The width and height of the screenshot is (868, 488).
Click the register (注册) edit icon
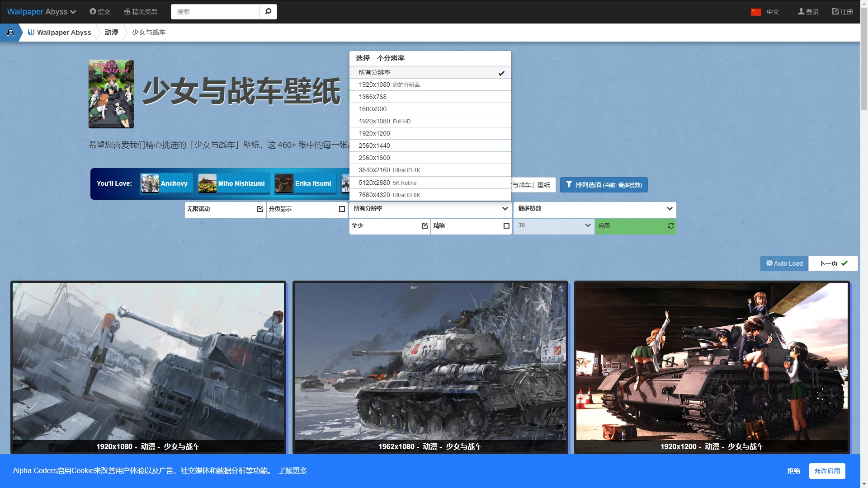(x=835, y=11)
